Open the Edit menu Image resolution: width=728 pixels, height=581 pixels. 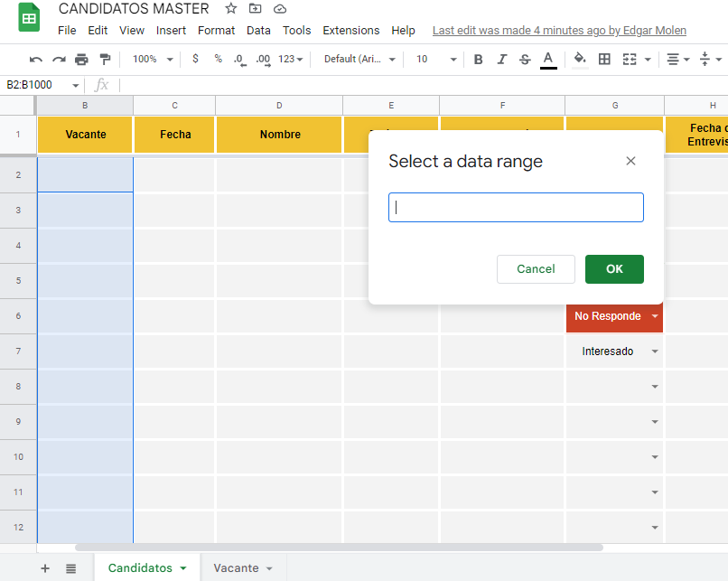(x=98, y=31)
